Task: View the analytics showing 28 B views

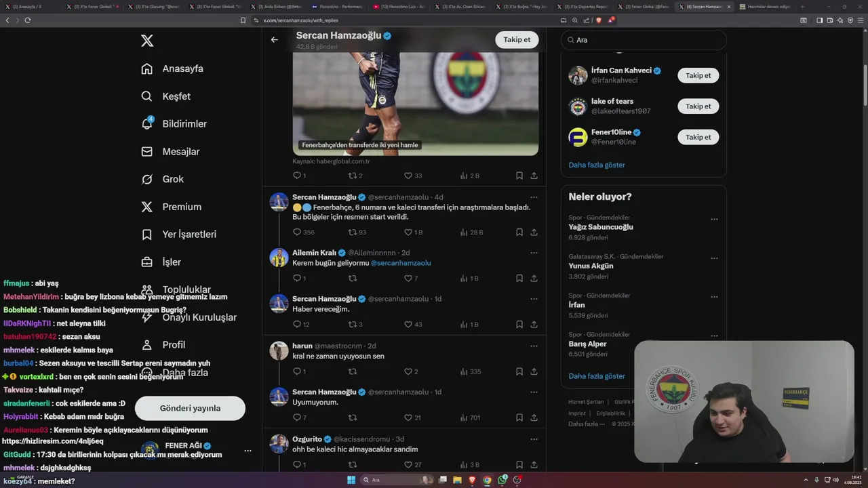Action: (471, 232)
